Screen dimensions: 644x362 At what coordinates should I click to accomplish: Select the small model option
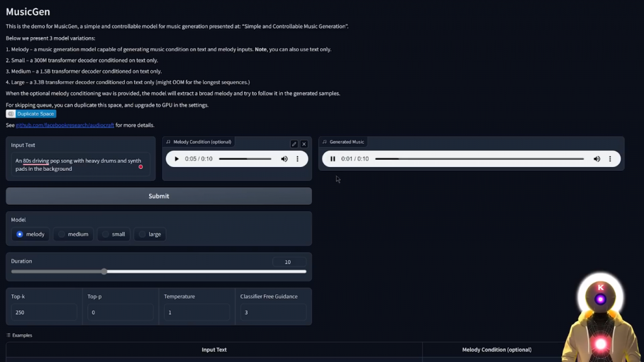coord(113,234)
